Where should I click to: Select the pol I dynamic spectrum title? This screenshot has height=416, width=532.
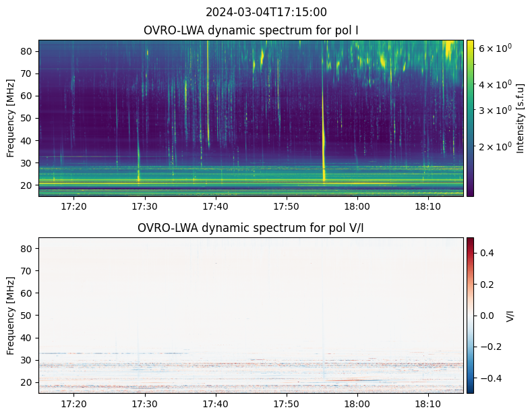[251, 31]
